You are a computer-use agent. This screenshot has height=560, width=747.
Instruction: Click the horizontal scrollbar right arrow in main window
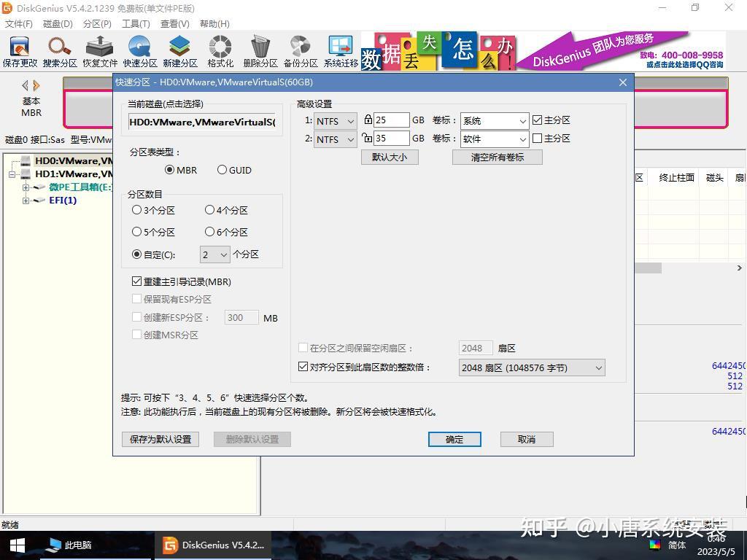[740, 268]
